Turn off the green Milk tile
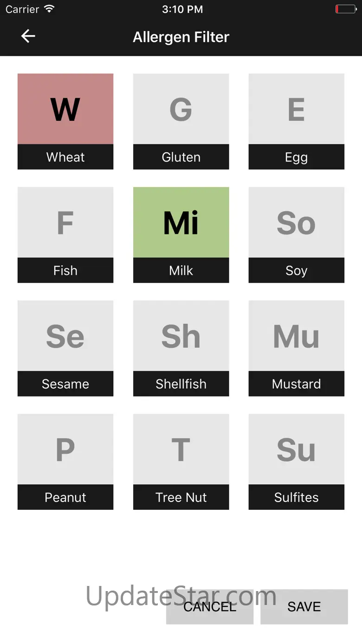Image resolution: width=362 pixels, height=644 pixels. click(181, 222)
